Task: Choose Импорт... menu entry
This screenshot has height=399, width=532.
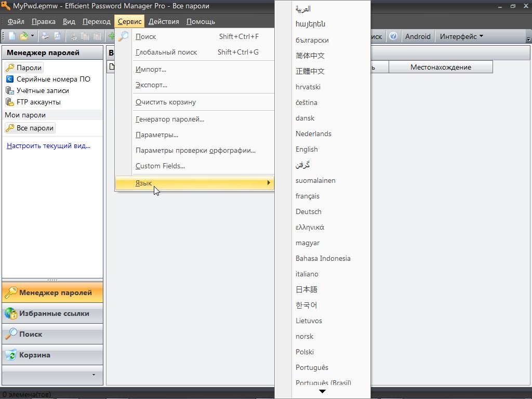Action: click(x=195, y=69)
